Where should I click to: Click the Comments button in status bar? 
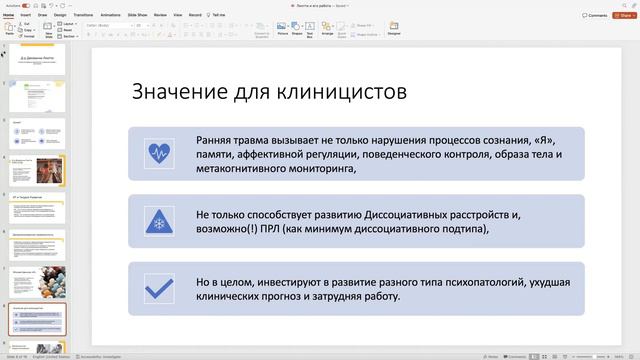pyautogui.click(x=515, y=357)
